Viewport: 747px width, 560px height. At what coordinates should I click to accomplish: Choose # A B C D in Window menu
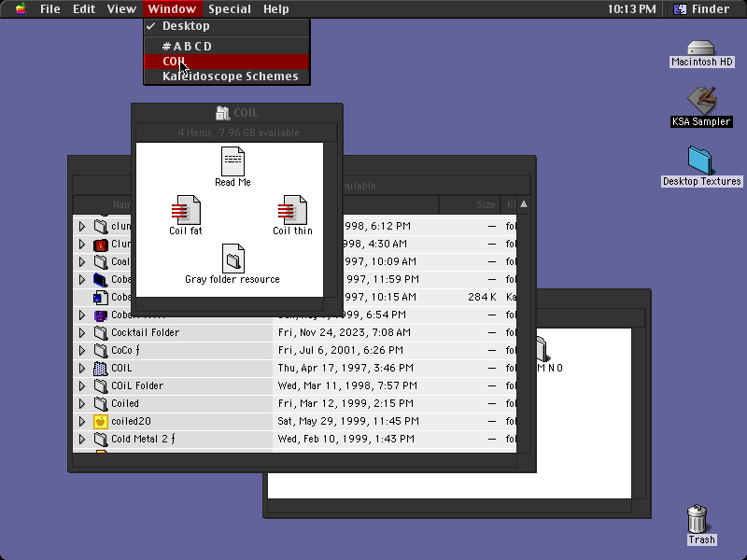pyautogui.click(x=227, y=46)
